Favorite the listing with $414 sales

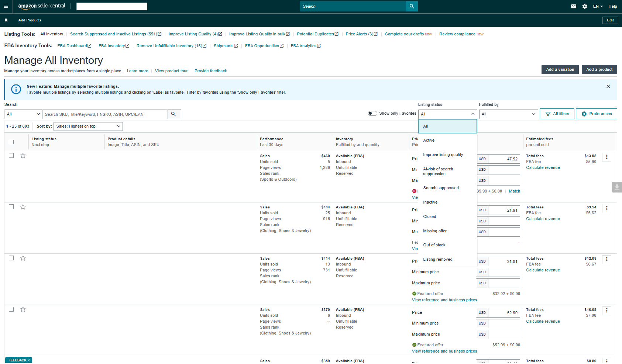tap(23, 258)
